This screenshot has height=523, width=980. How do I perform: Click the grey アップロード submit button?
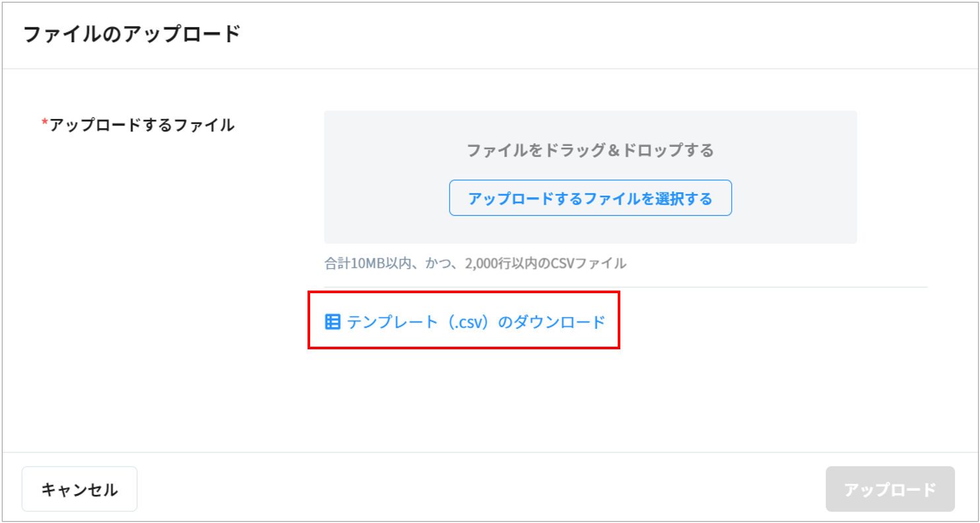(x=890, y=489)
